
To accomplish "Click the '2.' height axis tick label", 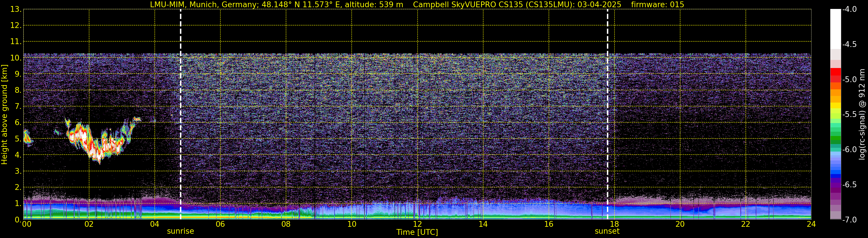I will click(x=18, y=188).
